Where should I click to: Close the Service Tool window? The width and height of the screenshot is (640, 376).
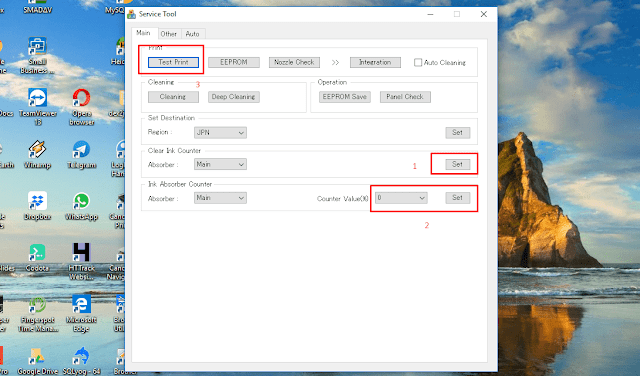(484, 14)
